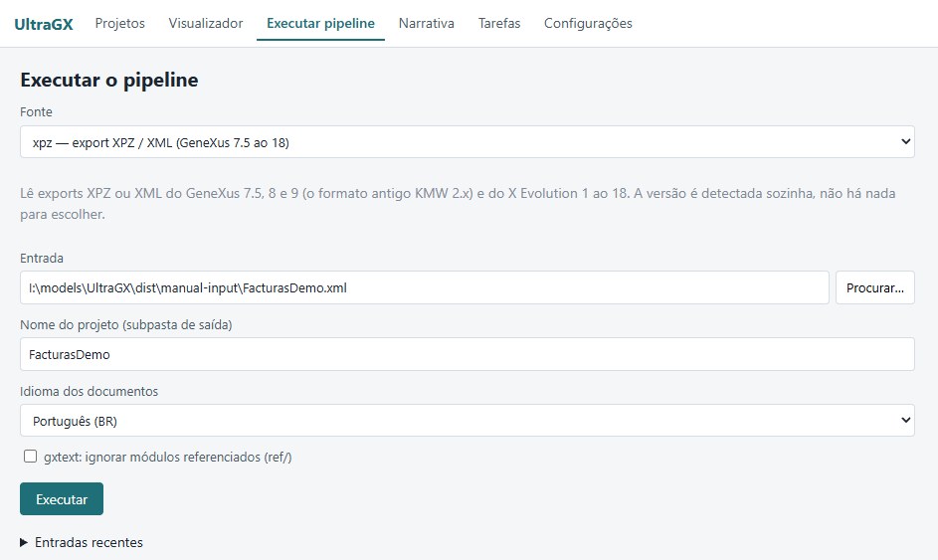Image resolution: width=938 pixels, height=560 pixels.
Task: Click the 'Executar o pipeline' heading
Action: [108, 80]
